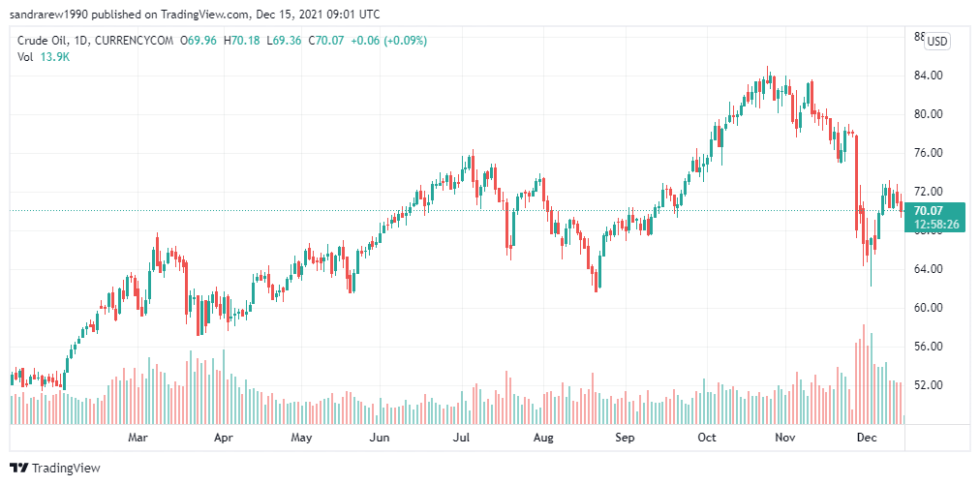This screenshot has height=485, width=980.
Task: Click the TradingView brand text link
Action: 66,469
